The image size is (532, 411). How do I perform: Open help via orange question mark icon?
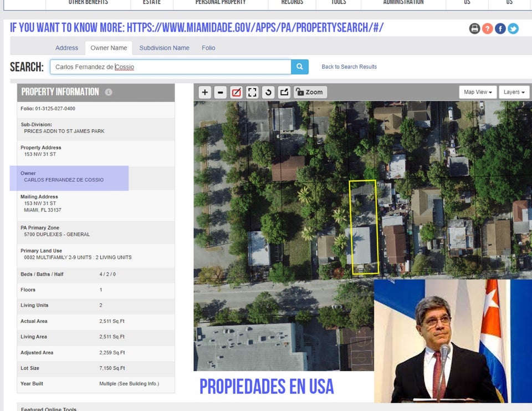pyautogui.click(x=487, y=29)
